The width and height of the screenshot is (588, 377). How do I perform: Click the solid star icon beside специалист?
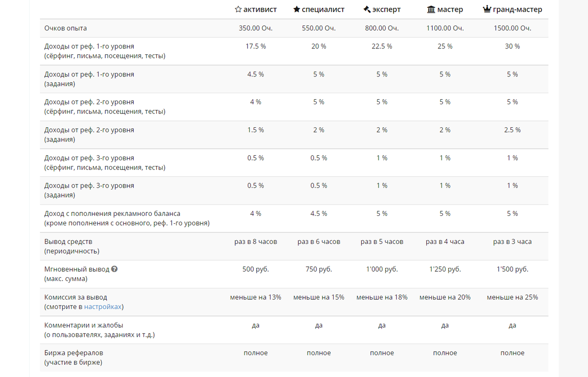[297, 9]
